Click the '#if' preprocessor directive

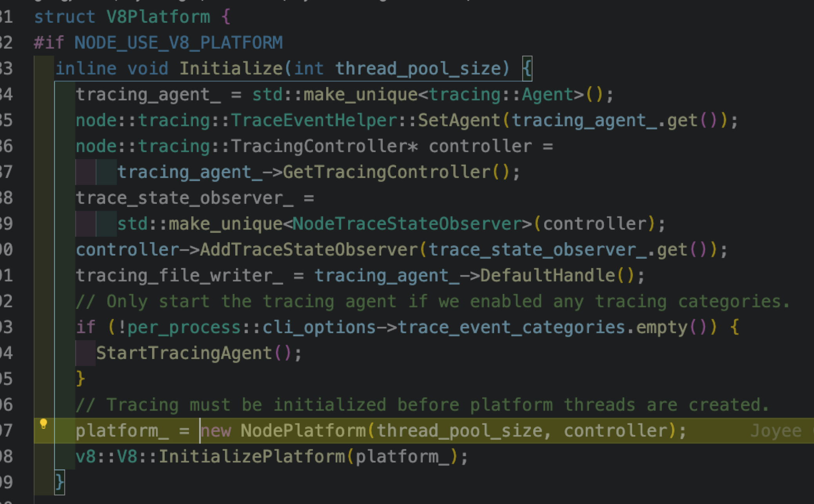pyautogui.click(x=49, y=43)
